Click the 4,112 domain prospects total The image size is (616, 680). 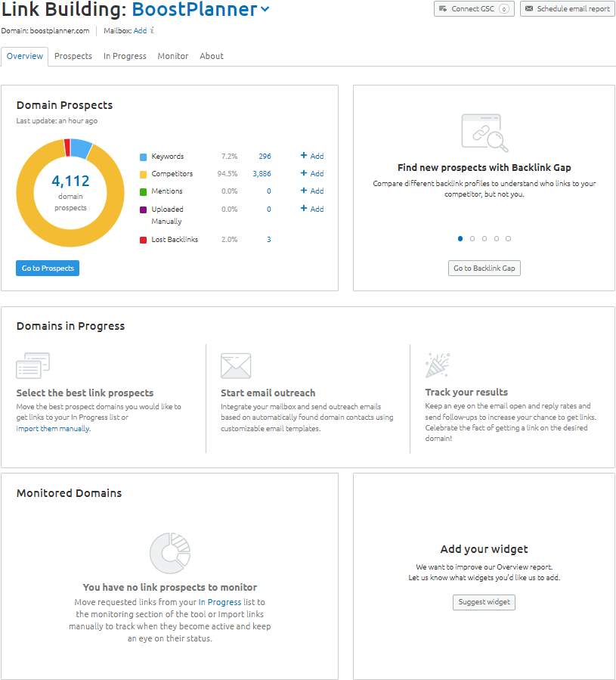pos(70,181)
